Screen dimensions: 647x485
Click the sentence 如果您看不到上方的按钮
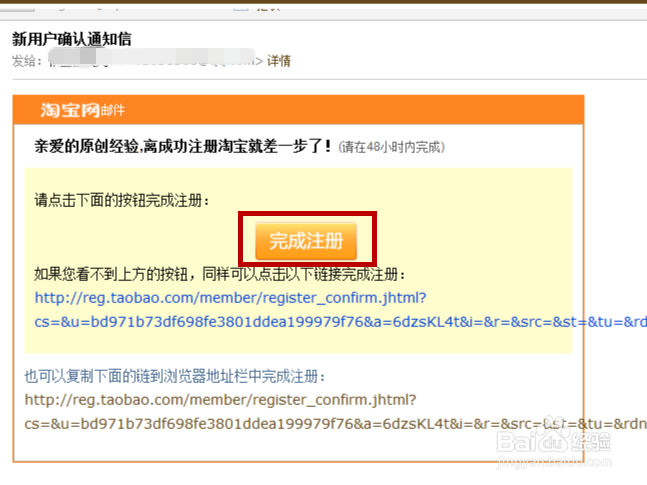(x=220, y=274)
